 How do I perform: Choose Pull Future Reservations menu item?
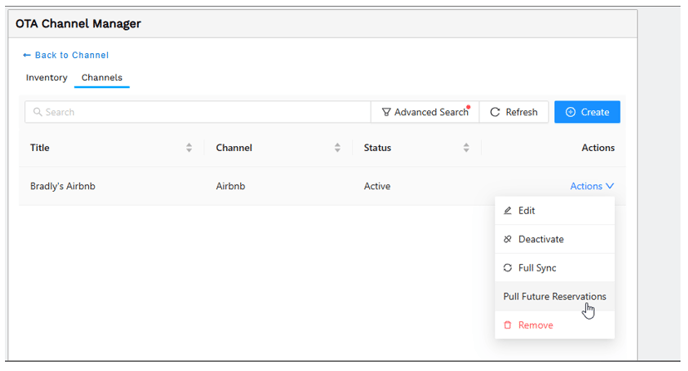click(x=555, y=296)
